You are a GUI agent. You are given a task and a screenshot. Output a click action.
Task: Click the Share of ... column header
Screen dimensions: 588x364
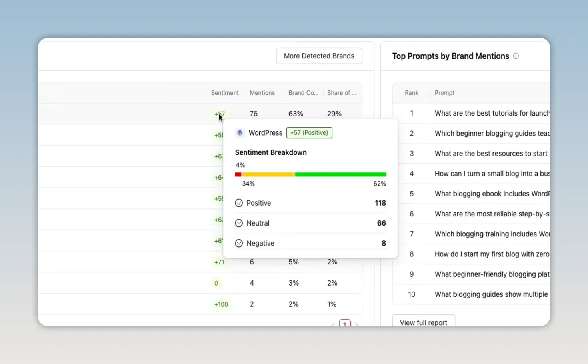tap(342, 93)
